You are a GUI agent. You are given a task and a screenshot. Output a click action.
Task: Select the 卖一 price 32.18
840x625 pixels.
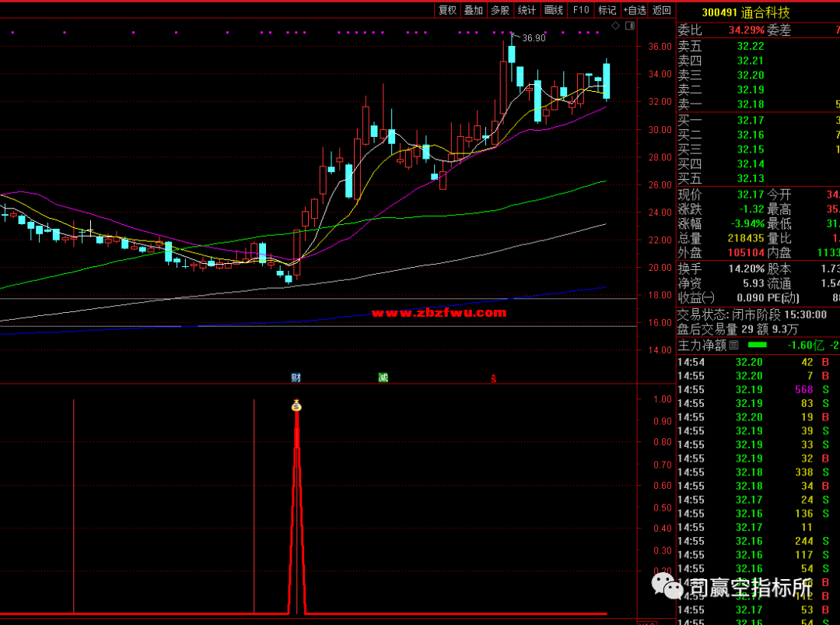pos(750,104)
